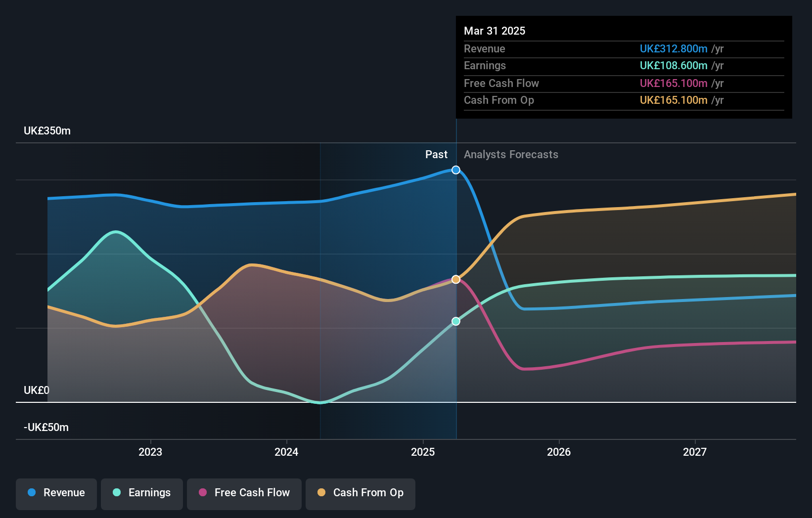812x518 pixels.
Task: Click the teal Earnings legend dot
Action: click(116, 493)
